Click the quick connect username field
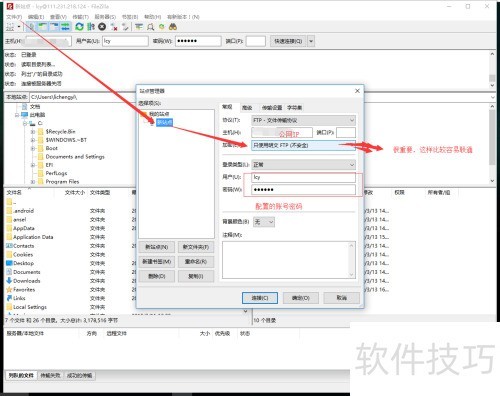 click(x=125, y=41)
